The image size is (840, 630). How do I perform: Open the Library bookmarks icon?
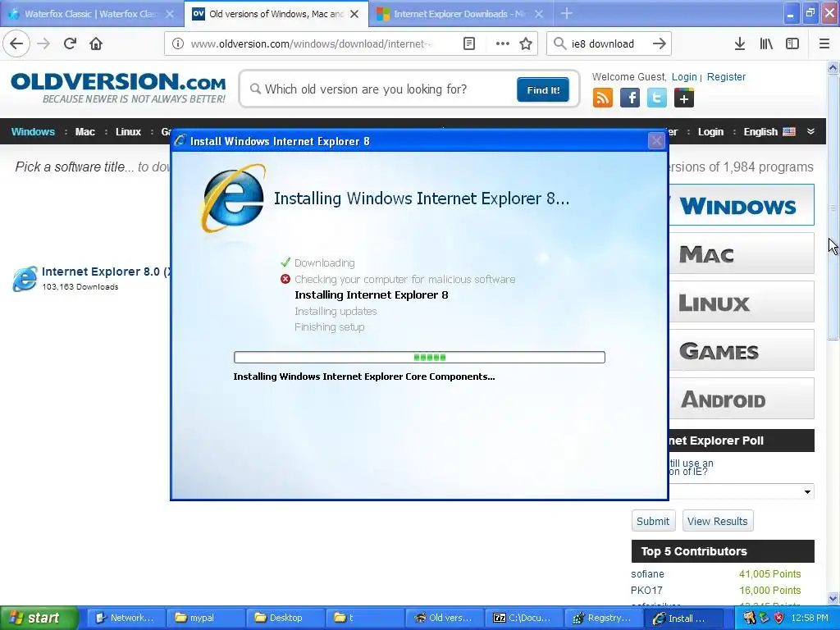pyautogui.click(x=766, y=44)
